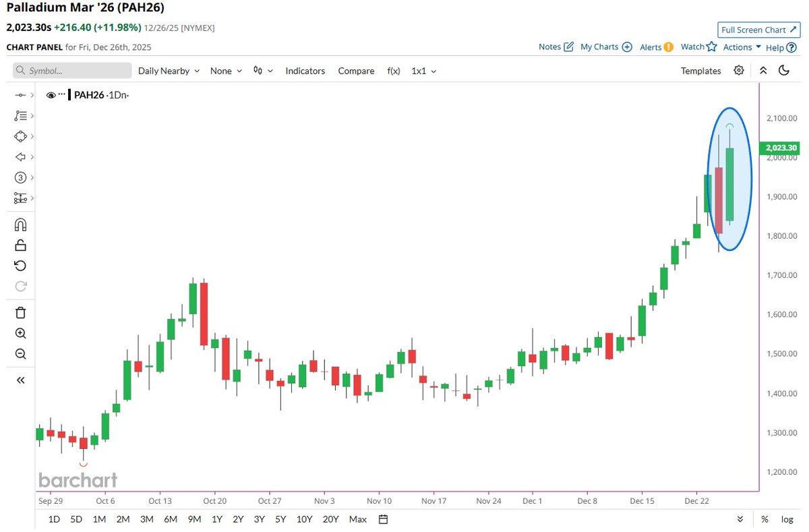Open the Templates menu
Screen dimensions: 809x532
700,71
